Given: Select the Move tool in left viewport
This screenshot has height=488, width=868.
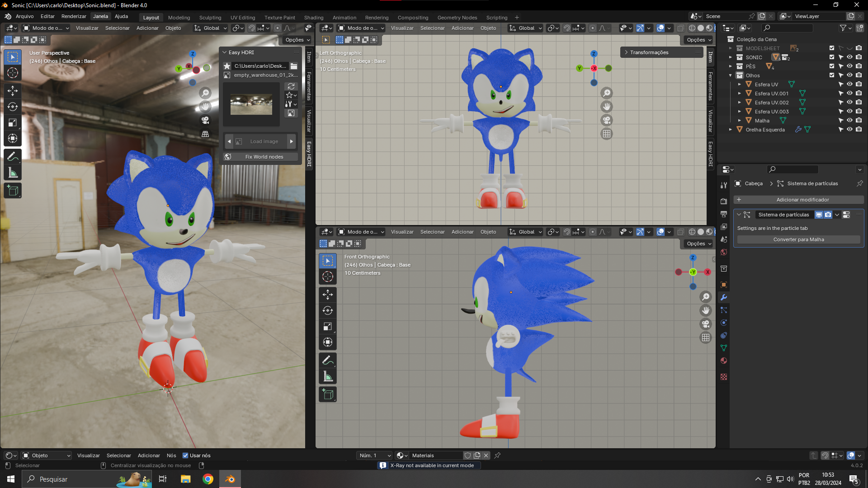Looking at the screenshot, I should point(13,91).
